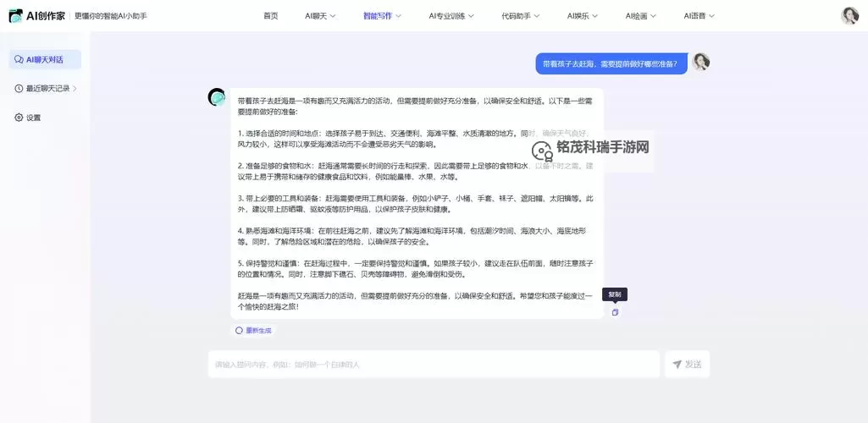Expand the 代码助手 dropdown chevron
The image size is (868, 423).
click(536, 16)
